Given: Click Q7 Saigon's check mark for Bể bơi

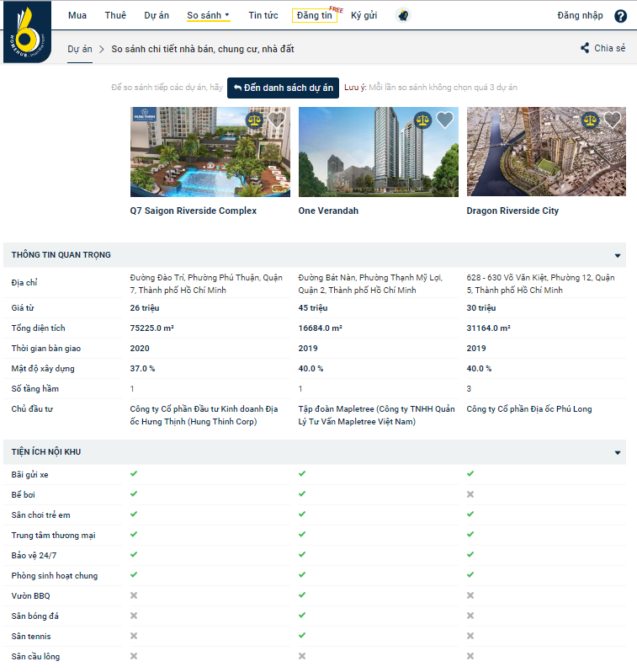Looking at the screenshot, I should (x=134, y=493).
